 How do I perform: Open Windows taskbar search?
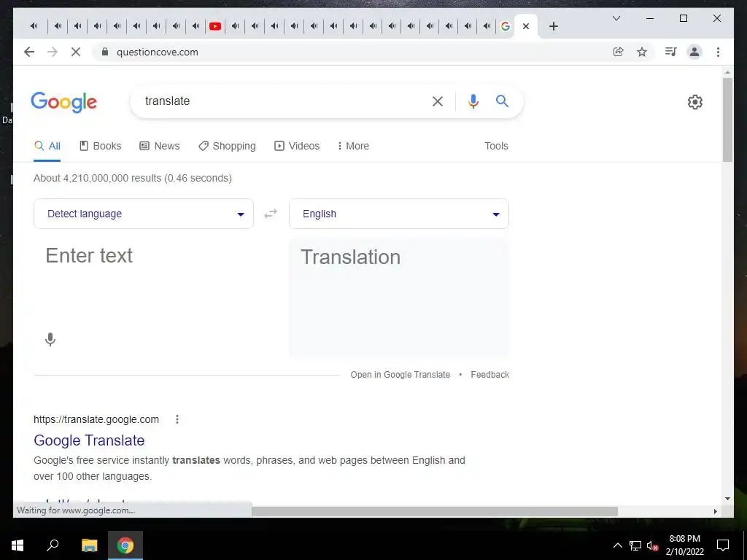pos(53,545)
